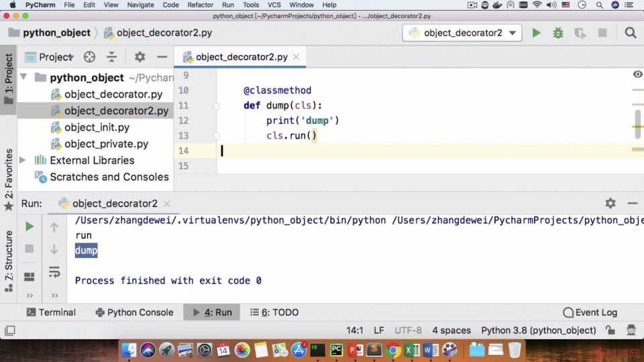Close the object_decorator2 Run tab

(167, 204)
